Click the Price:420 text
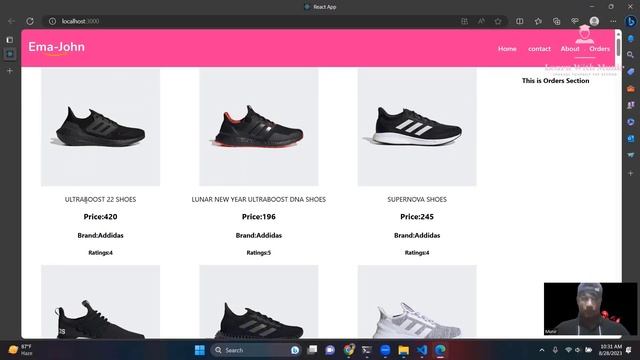Screen dimensions: 640x360 point(100,217)
